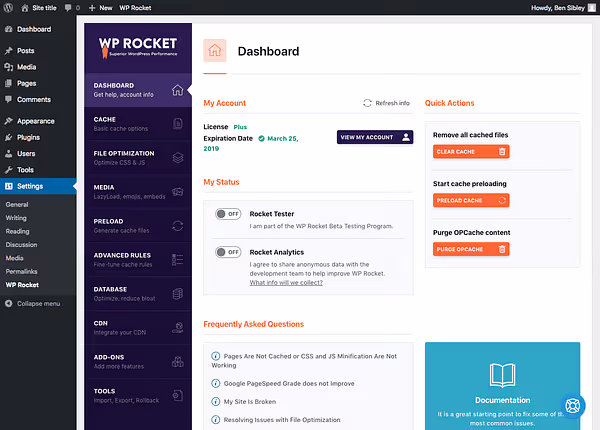Click the help lifebuoy floating button
Screen dimensions: 600x430
click(573, 406)
